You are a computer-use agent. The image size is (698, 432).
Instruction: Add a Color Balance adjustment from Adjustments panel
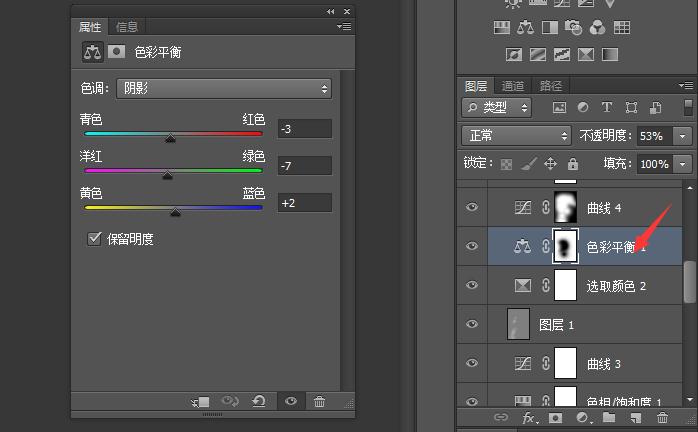pos(526,28)
